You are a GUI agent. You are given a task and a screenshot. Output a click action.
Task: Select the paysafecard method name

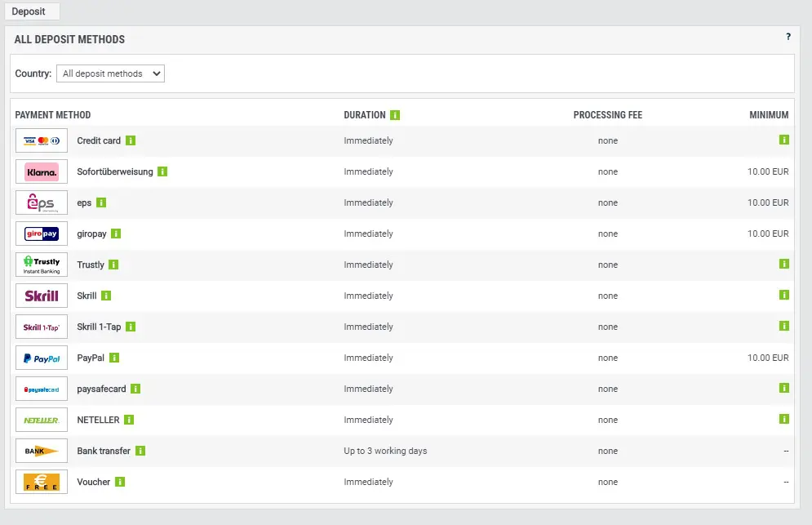tap(101, 389)
